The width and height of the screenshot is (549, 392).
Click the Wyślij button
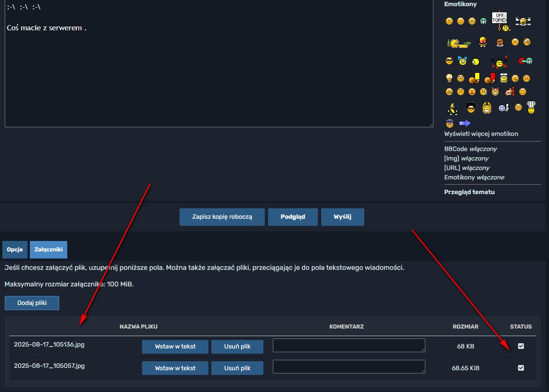pyautogui.click(x=342, y=217)
